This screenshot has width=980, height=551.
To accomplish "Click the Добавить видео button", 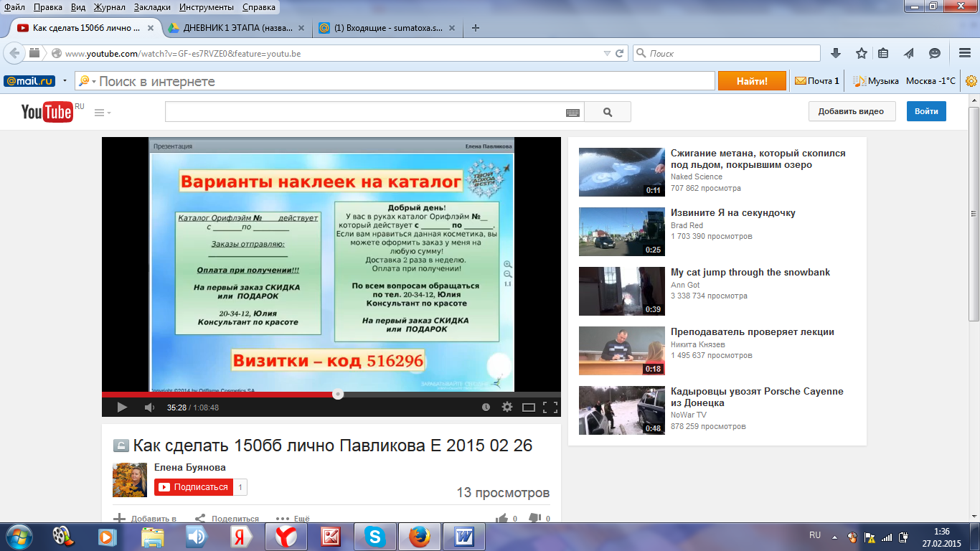I will point(851,111).
